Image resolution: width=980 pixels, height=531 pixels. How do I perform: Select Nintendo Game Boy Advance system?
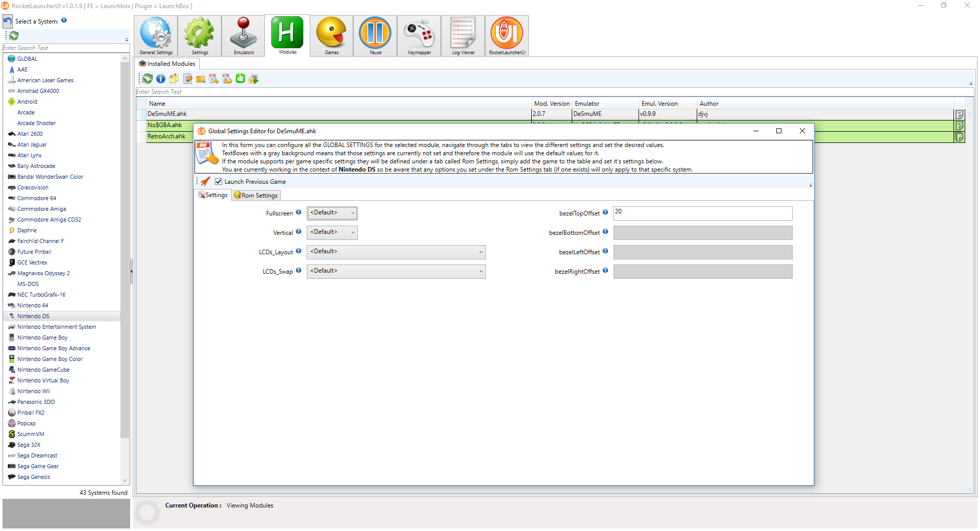[x=54, y=348]
